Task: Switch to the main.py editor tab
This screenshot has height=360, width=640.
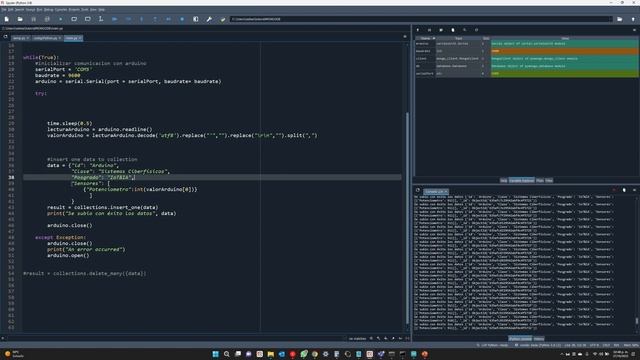Action: click(x=73, y=38)
